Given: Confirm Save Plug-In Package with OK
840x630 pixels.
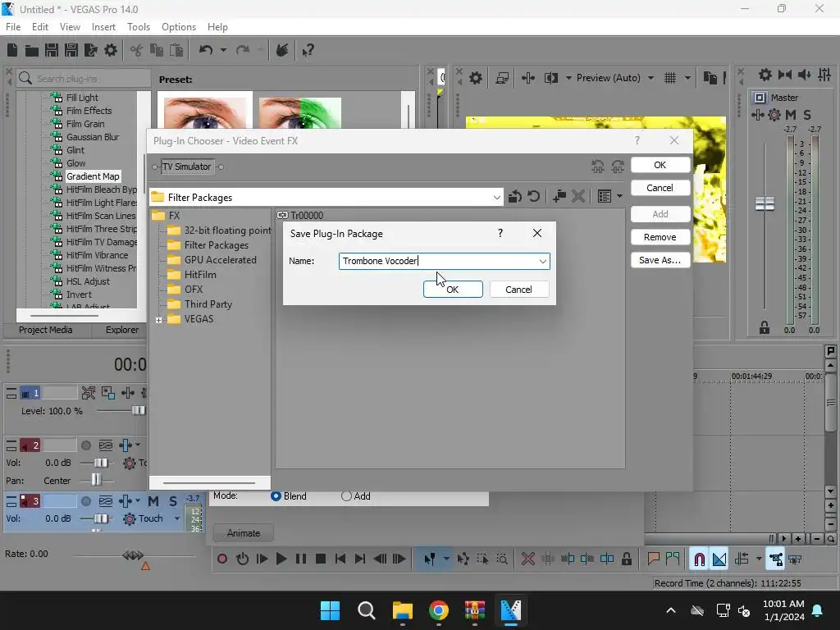Looking at the screenshot, I should pyautogui.click(x=453, y=290).
